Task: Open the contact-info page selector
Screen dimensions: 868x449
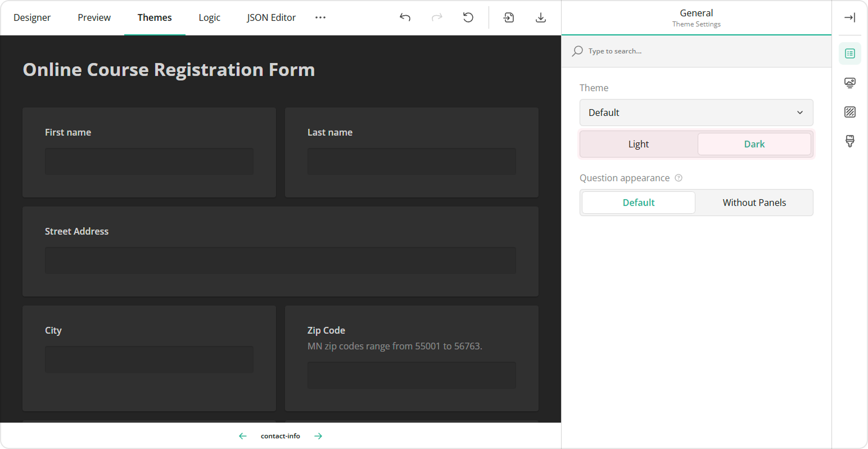Action: tap(281, 436)
